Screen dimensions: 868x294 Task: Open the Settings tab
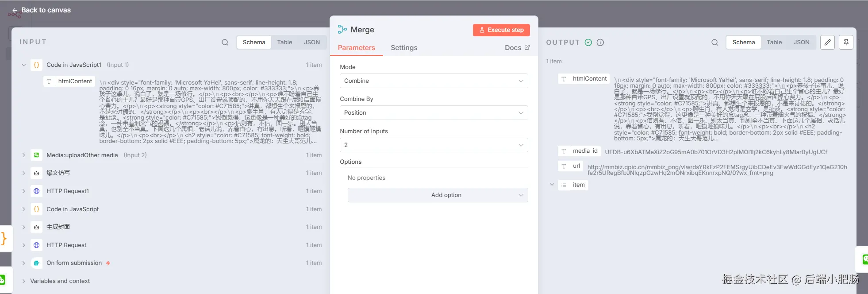tap(404, 48)
